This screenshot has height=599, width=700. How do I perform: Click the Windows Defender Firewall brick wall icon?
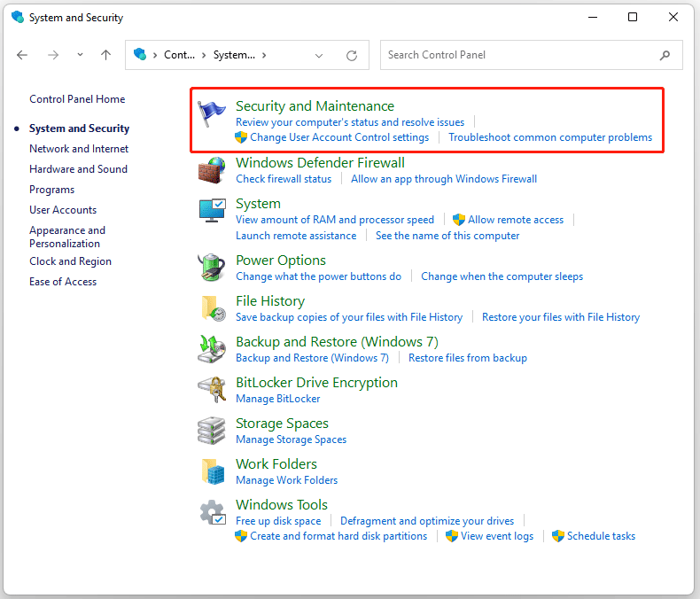point(212,170)
